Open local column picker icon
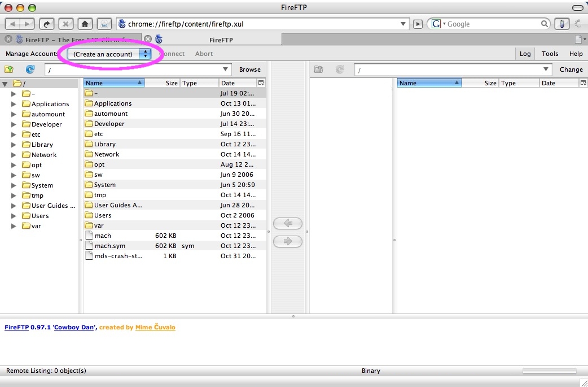588x387 pixels. [x=261, y=82]
